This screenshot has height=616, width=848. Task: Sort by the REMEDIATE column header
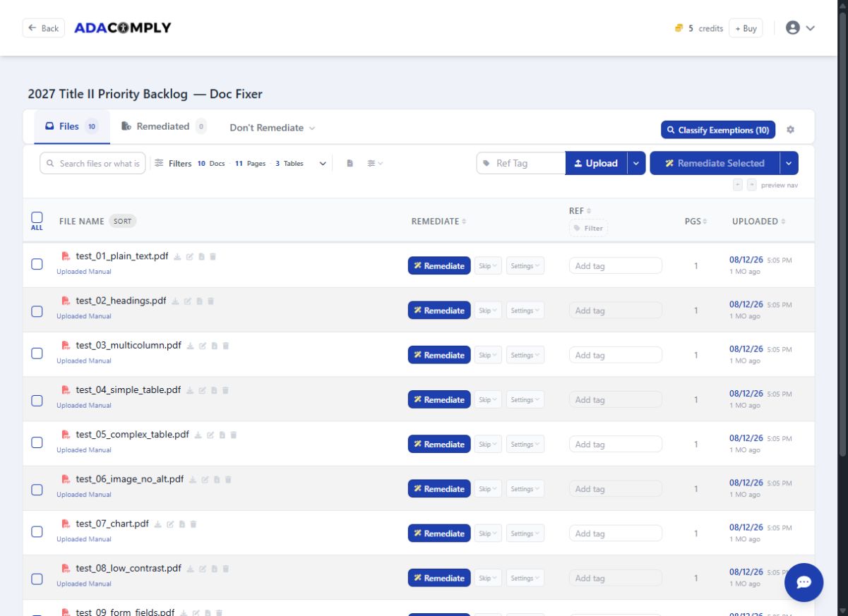coord(438,222)
